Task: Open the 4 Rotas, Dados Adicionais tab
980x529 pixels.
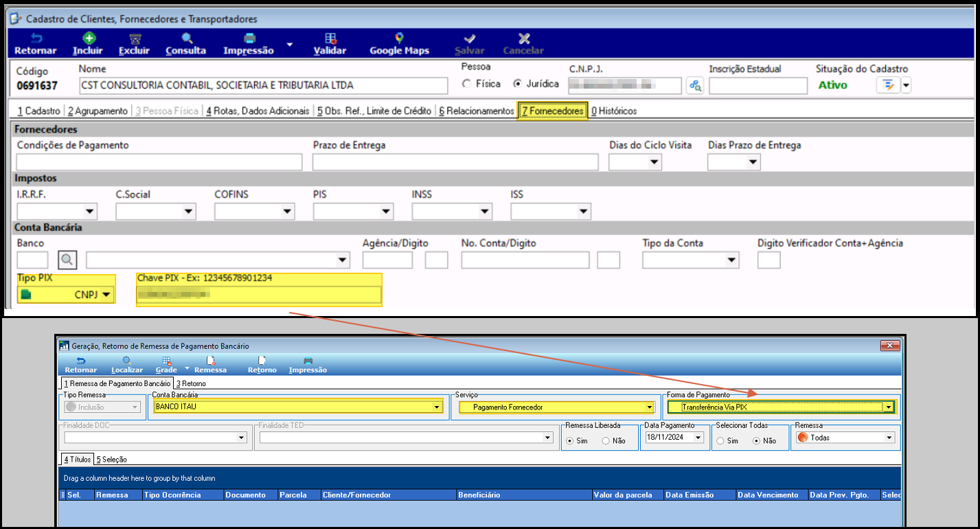Action: (258, 111)
